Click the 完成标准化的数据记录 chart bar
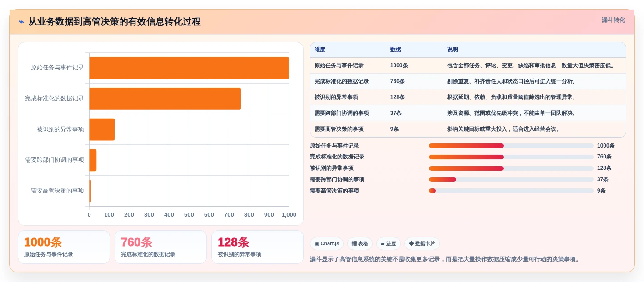Screen dimensions: 644x282 pyautogui.click(x=165, y=99)
